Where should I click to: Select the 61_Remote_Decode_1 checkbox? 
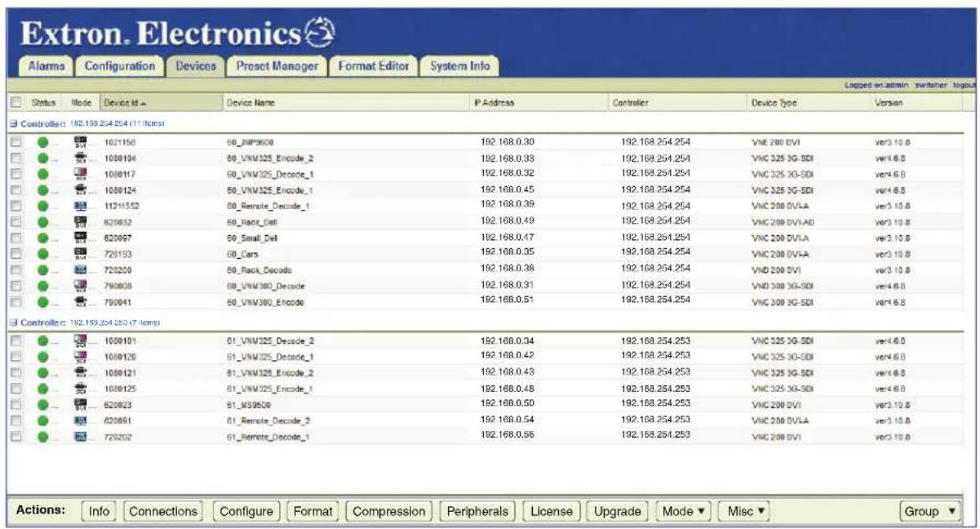(x=16, y=436)
